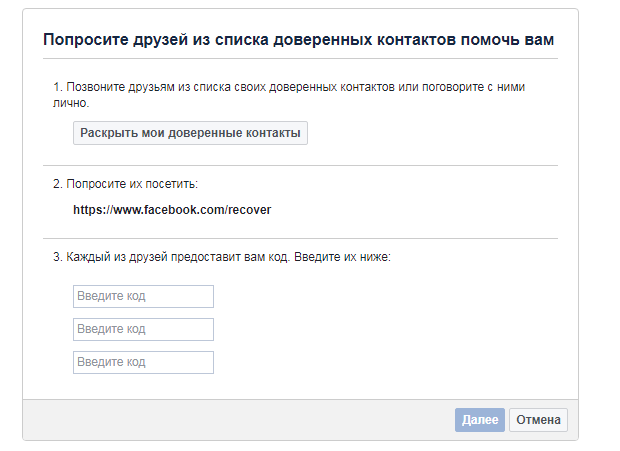Screen dimensions: 620x451
Task: Focus the first 'Введите код' field
Action: [x=143, y=296]
